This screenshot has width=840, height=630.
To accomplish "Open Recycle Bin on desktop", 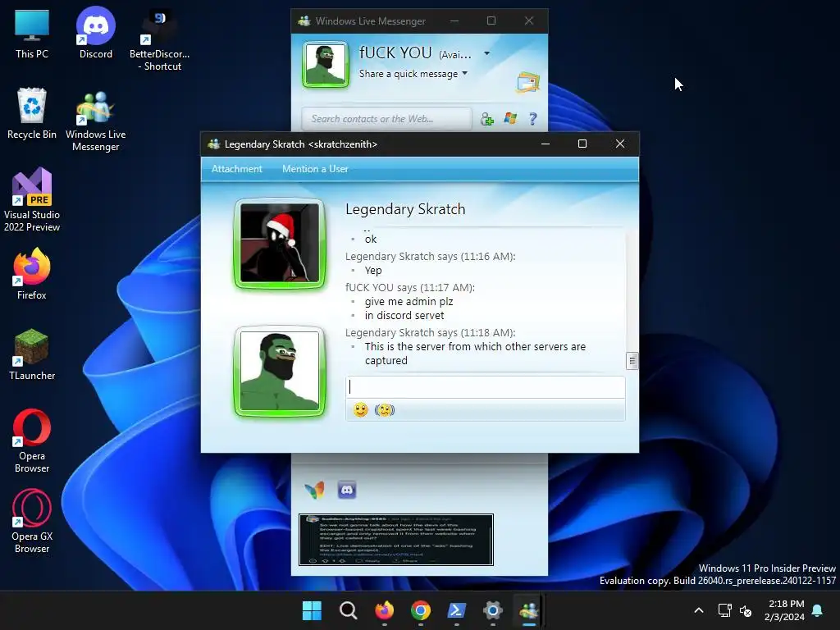I will pyautogui.click(x=32, y=113).
